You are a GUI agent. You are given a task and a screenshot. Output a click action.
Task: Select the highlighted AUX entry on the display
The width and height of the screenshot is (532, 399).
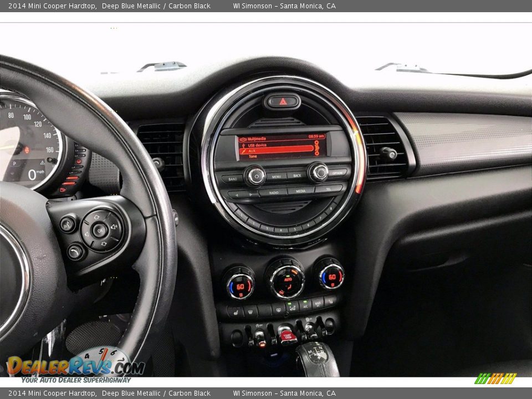(276, 150)
